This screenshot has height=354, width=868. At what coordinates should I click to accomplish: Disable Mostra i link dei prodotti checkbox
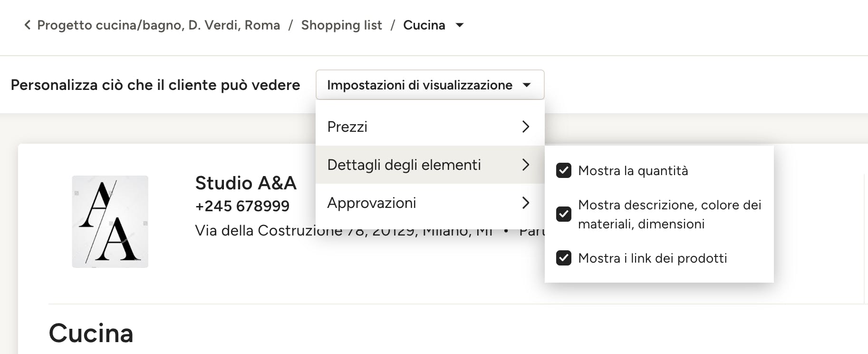(564, 258)
